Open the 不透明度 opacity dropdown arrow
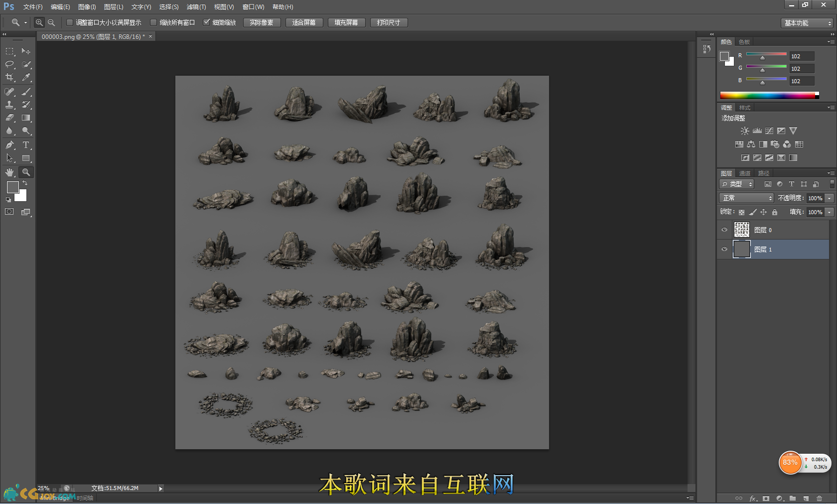This screenshot has height=504, width=837. click(830, 198)
